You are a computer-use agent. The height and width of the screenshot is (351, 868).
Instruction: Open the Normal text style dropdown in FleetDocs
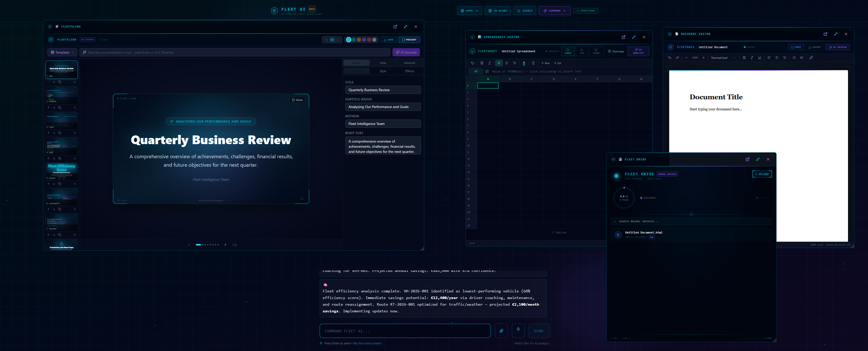point(722,58)
